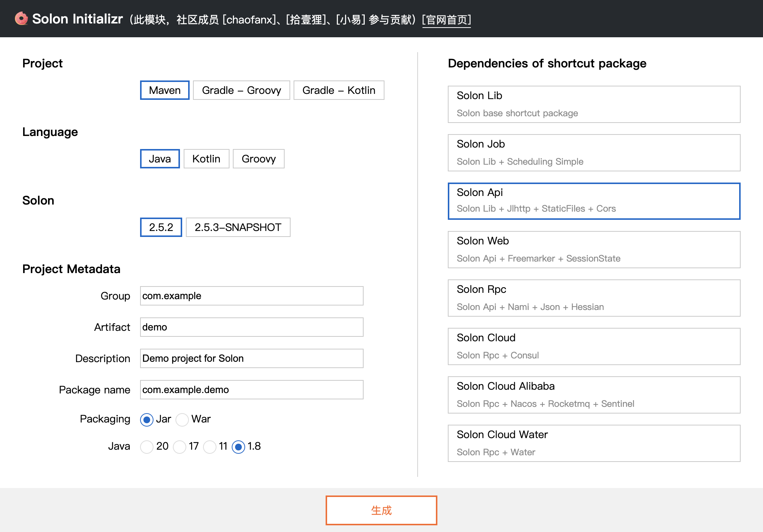The height and width of the screenshot is (532, 763).
Task: Pick Java 11 radio option
Action: coord(210,447)
